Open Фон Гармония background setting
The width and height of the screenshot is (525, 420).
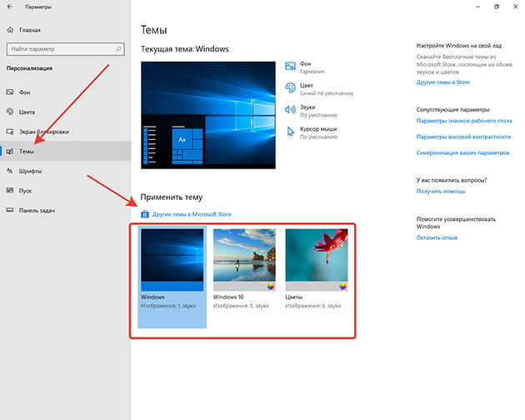pos(305,67)
